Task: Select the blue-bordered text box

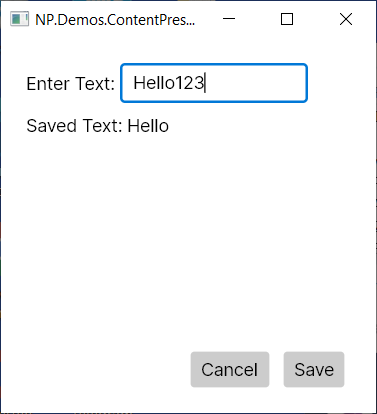Action: (214, 83)
